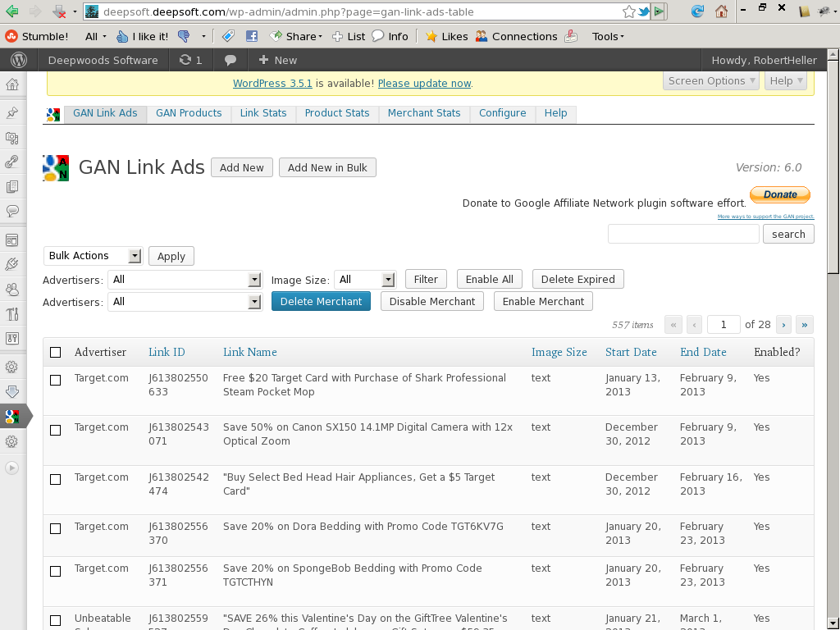
Task: Open Tools via the wrench sidebar icon
Action: click(11, 314)
